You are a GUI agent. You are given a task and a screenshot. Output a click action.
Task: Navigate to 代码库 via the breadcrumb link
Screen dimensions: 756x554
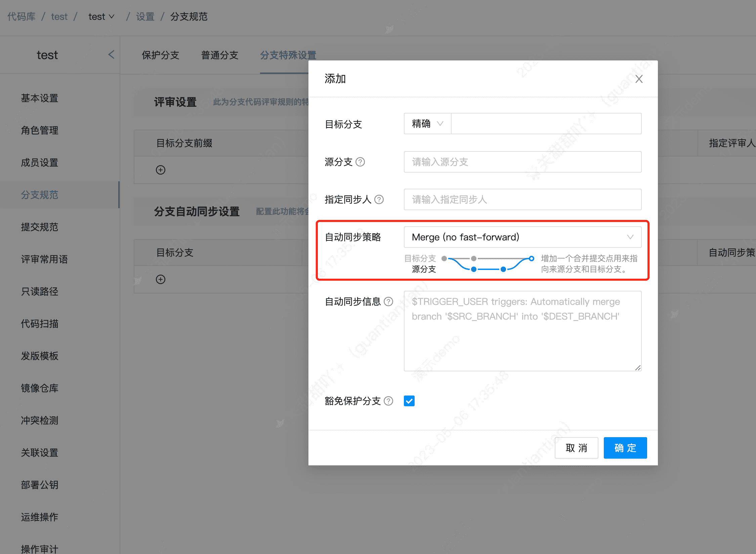tap(21, 16)
